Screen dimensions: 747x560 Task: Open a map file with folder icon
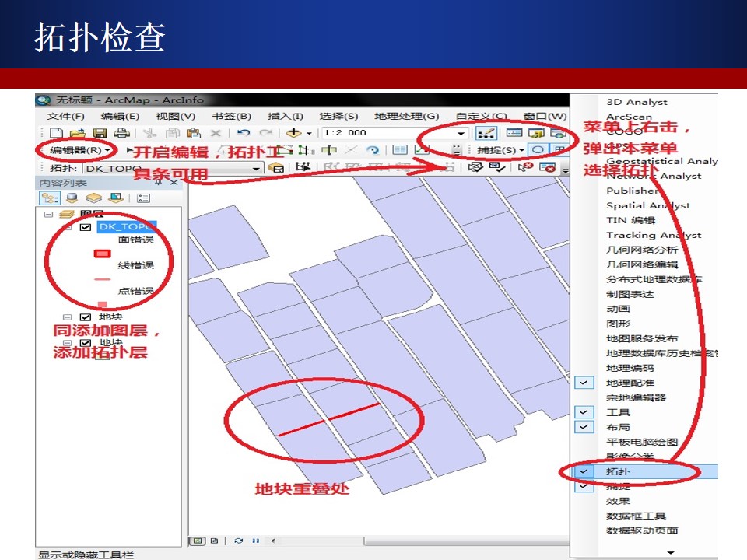coord(77,133)
